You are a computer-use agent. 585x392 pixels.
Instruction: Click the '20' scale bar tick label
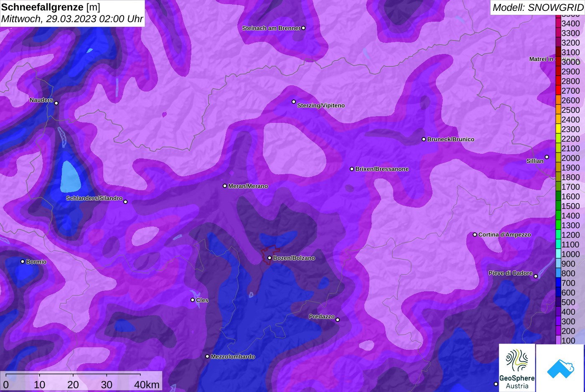[73, 384]
